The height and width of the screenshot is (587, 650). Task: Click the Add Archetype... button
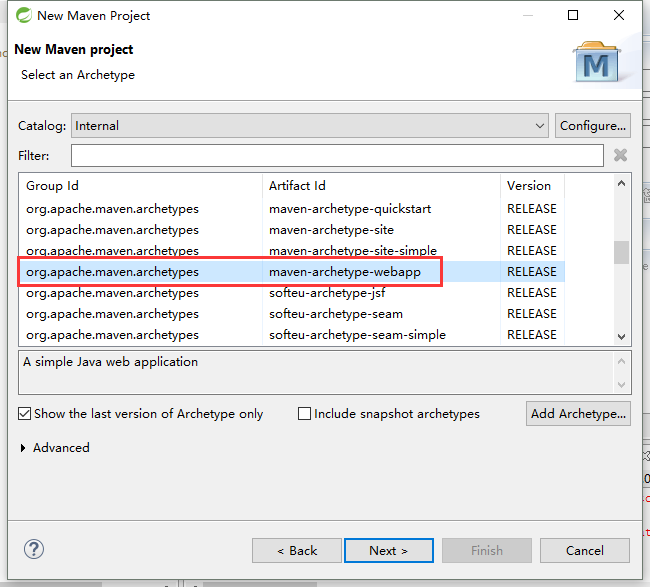click(x=578, y=413)
